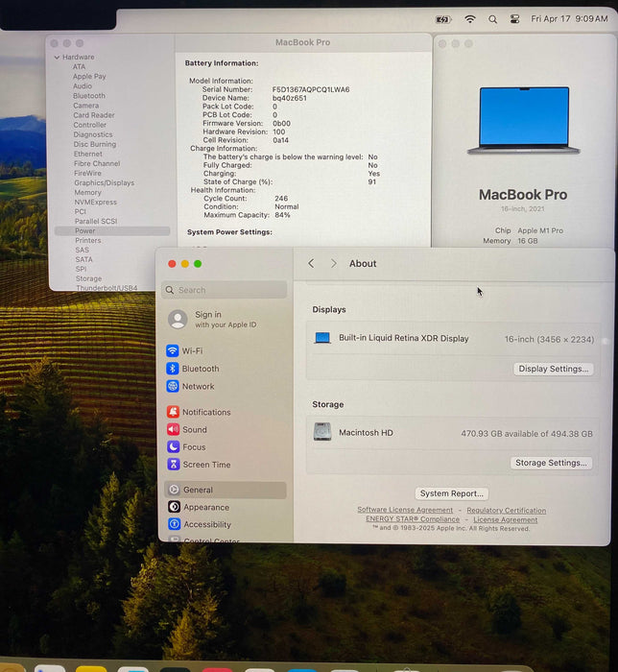Image resolution: width=618 pixels, height=672 pixels.
Task: Select SAS in the System Information sidebar
Action: [83, 250]
